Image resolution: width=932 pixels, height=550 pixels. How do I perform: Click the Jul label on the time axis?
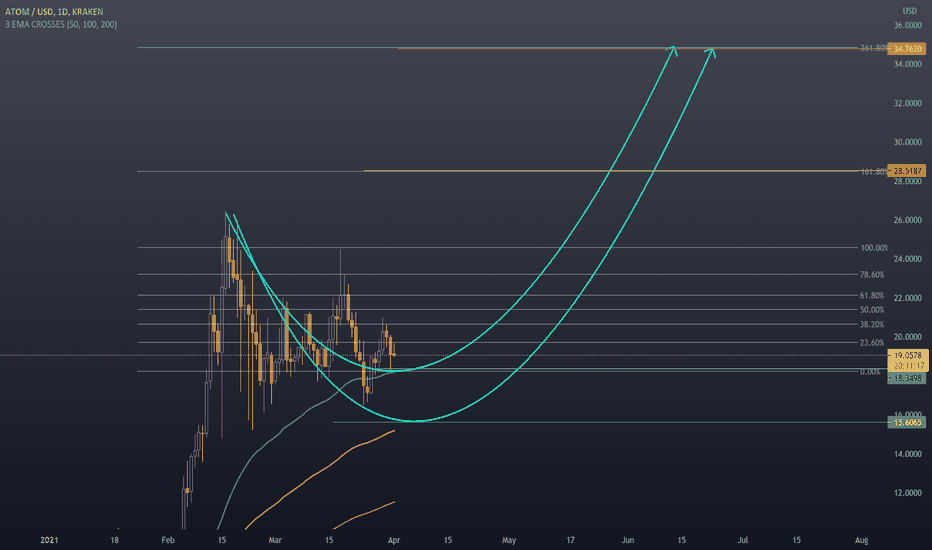(x=742, y=540)
